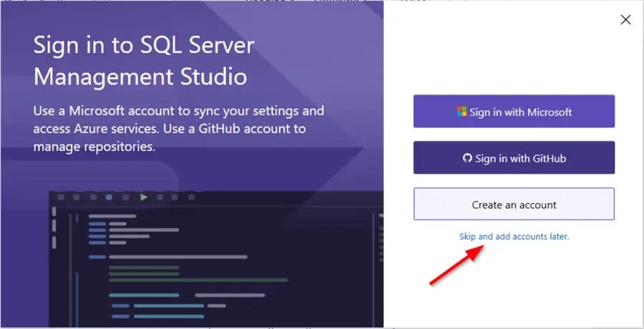Select the Create an account button
The image size is (644, 329).
tap(514, 205)
